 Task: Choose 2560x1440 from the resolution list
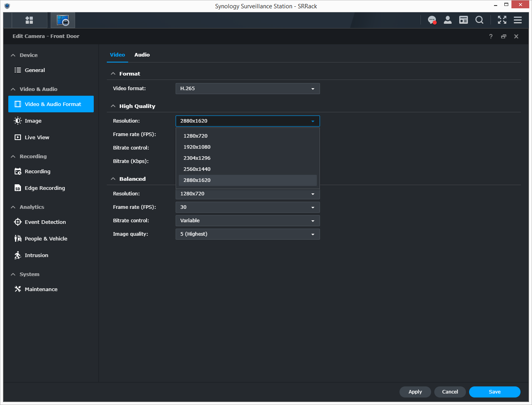point(248,169)
